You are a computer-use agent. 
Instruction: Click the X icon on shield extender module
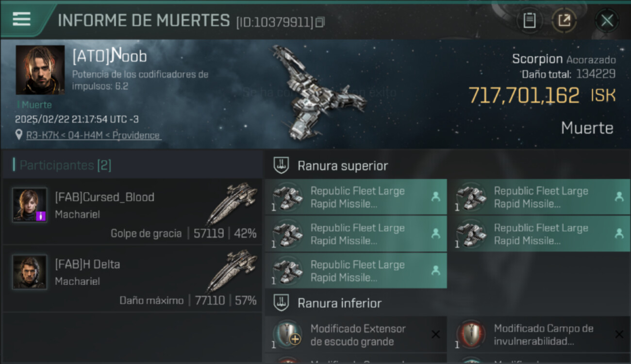pyautogui.click(x=435, y=334)
